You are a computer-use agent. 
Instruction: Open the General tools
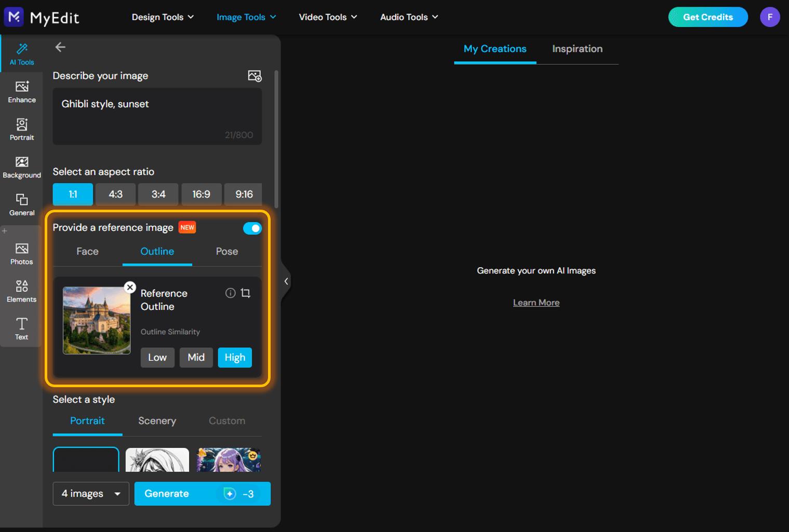click(22, 204)
